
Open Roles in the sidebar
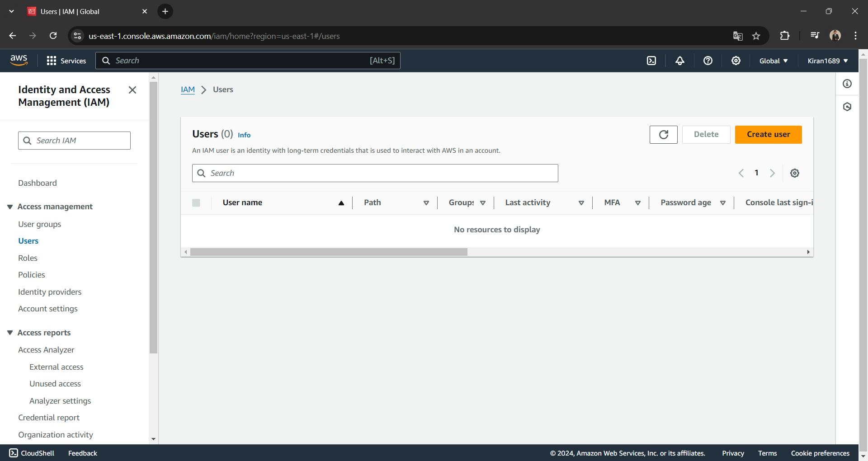(28, 258)
